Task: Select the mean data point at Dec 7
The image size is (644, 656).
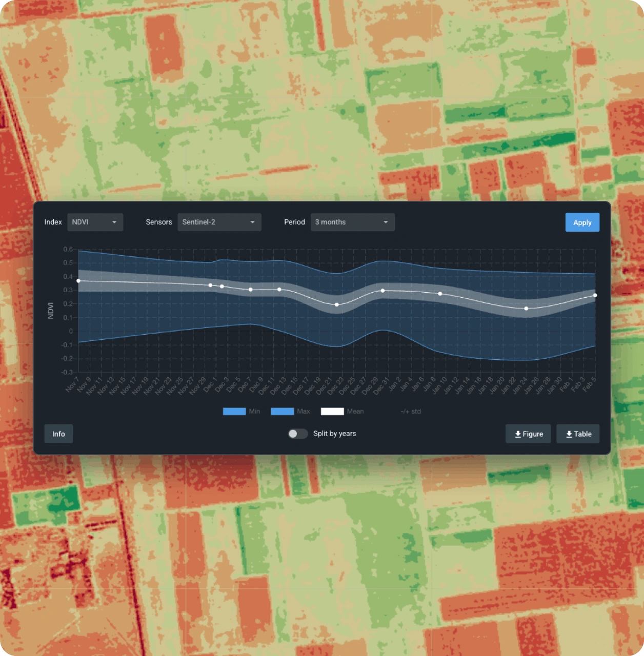Action: 251,290
